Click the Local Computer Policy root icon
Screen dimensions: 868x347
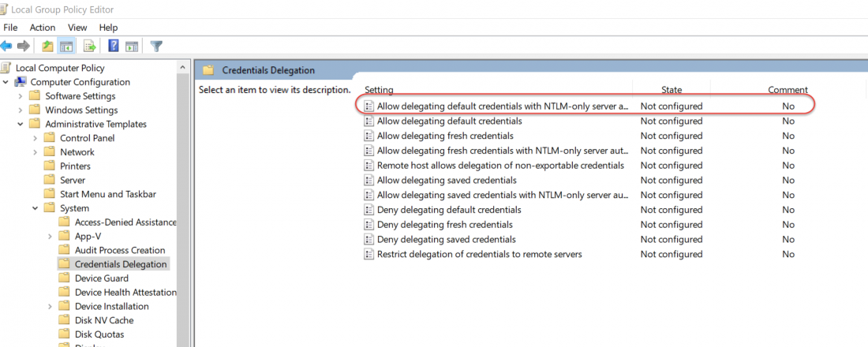coord(6,68)
